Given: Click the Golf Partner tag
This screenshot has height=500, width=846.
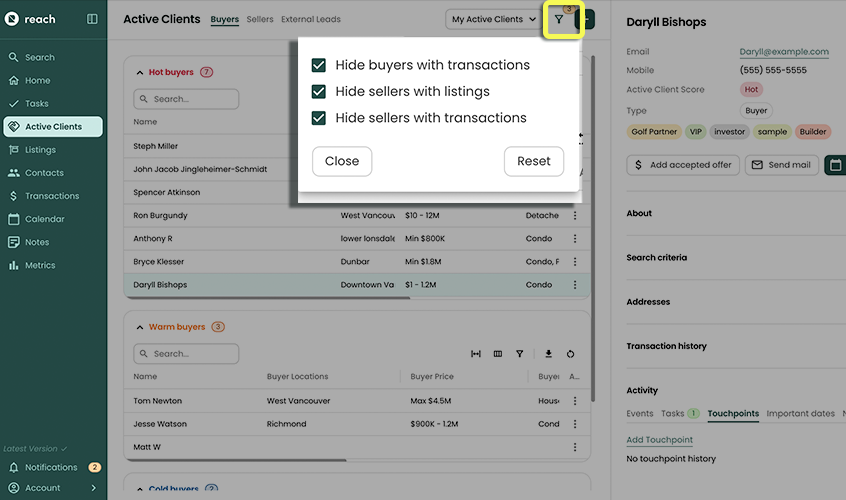Looking at the screenshot, I should pyautogui.click(x=654, y=132).
